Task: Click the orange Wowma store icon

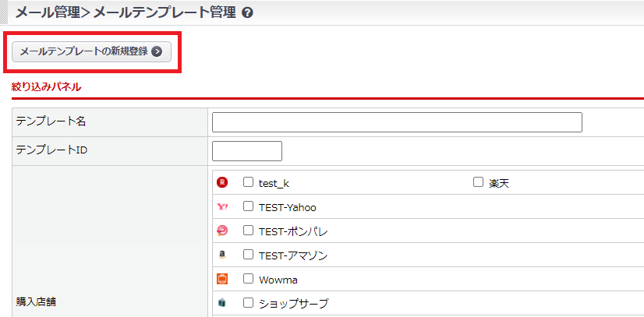Action: [x=222, y=279]
